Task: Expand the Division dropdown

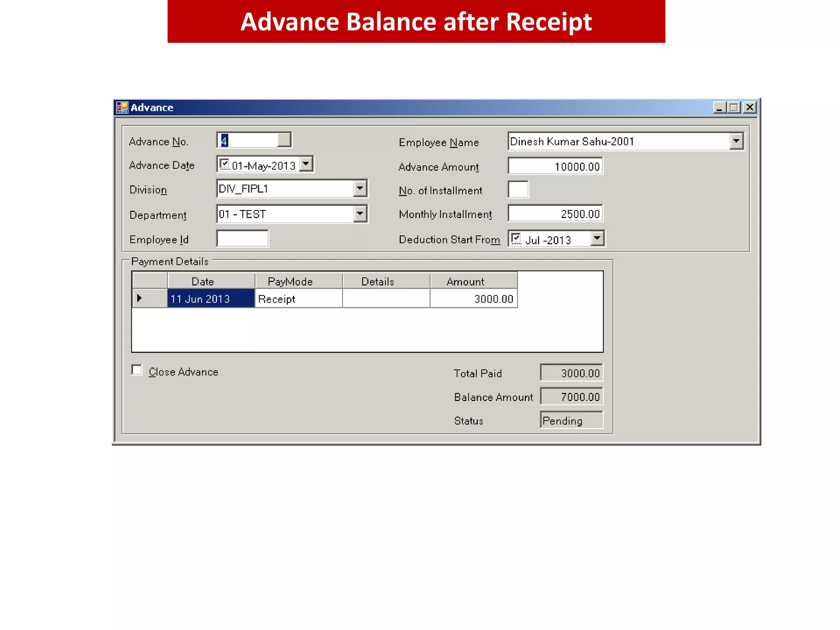Action: coord(360,189)
